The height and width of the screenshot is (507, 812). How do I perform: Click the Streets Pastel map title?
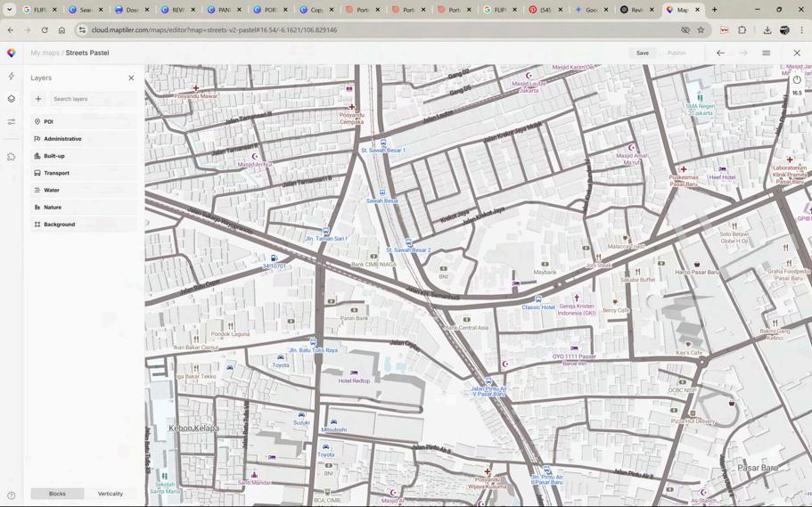coord(87,53)
